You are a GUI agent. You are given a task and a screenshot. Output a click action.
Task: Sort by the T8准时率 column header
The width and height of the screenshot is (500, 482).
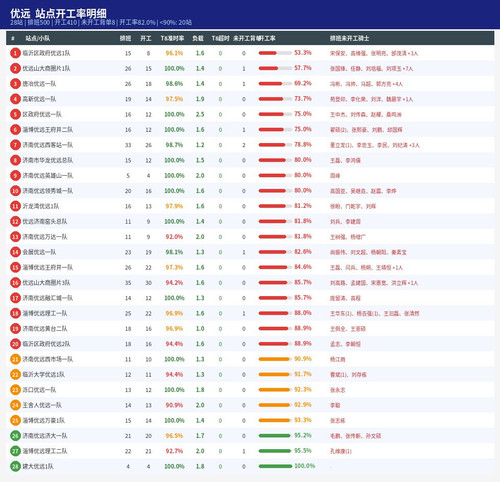(x=172, y=38)
